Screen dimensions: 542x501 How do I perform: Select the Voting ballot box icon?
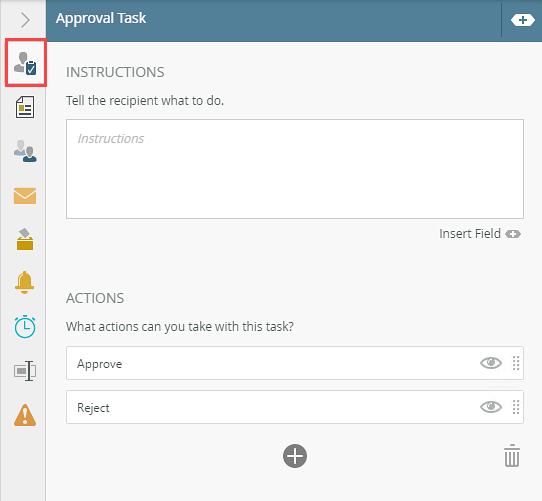click(x=25, y=239)
